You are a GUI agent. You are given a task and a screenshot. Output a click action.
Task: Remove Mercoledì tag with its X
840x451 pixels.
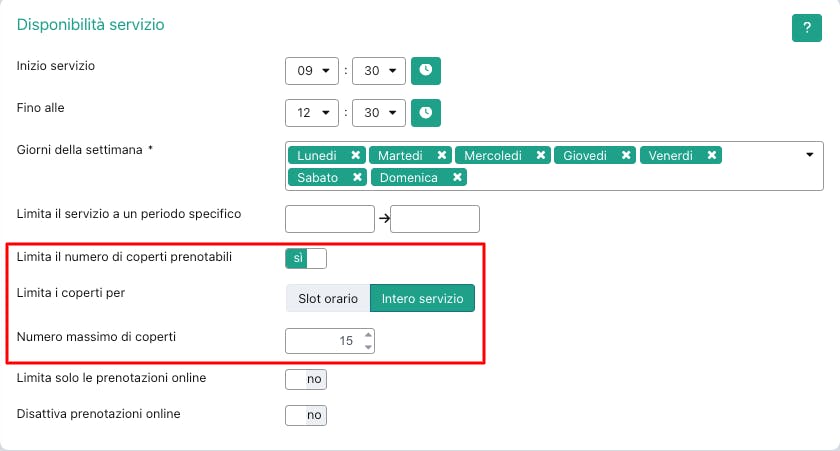pyautogui.click(x=540, y=155)
